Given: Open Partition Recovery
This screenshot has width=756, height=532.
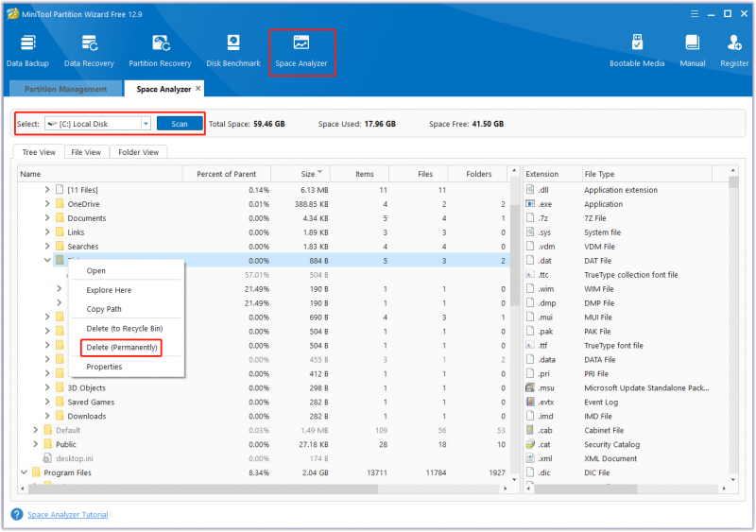Looking at the screenshot, I should [x=160, y=51].
